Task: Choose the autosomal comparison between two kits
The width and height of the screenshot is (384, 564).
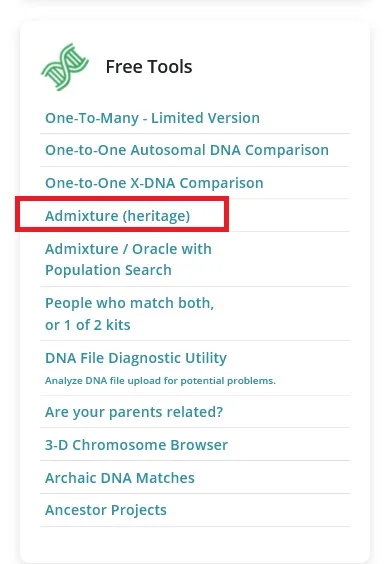Action: 187,150
